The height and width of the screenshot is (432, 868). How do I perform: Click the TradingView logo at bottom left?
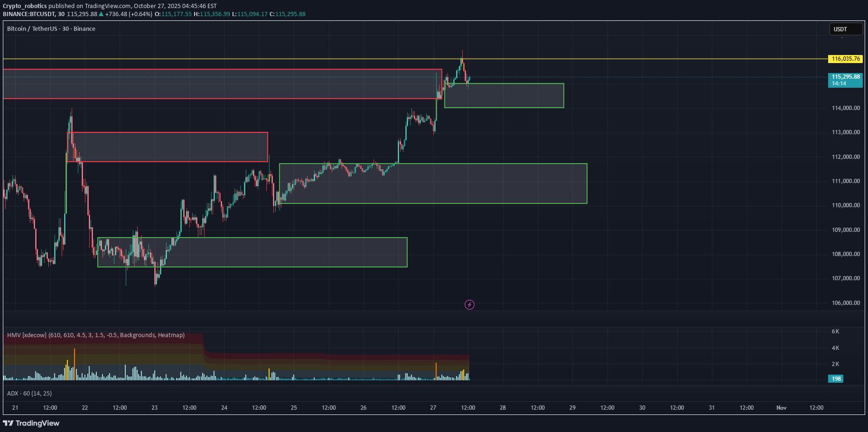click(31, 423)
